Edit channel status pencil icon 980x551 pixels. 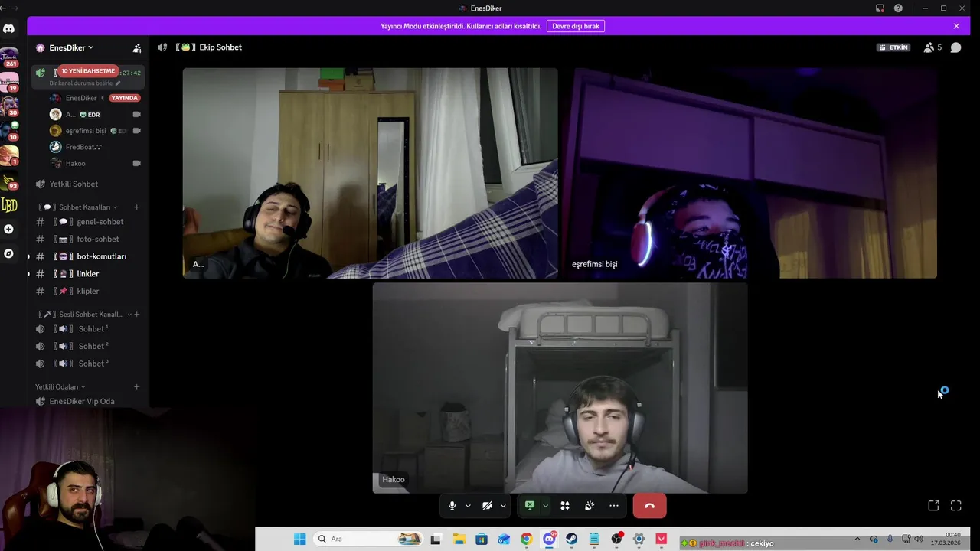point(118,83)
